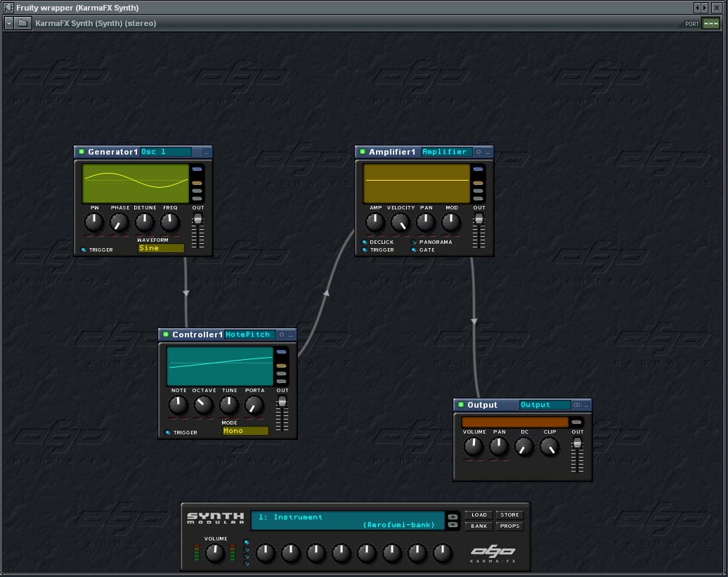
Task: Click Controller1 orange modulation port
Action: [281, 365]
